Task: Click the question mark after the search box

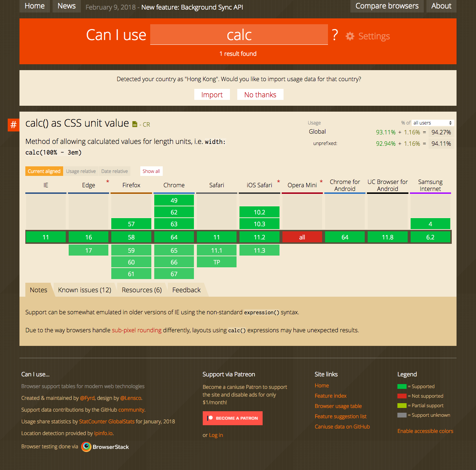Action: [335, 35]
